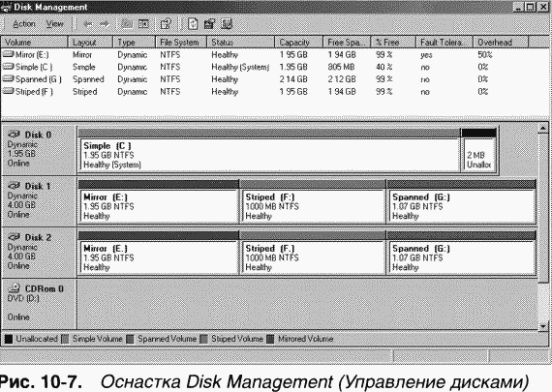This screenshot has height=392, width=552.
Task: Click the Back arrow toolbar icon
Action: click(x=88, y=24)
